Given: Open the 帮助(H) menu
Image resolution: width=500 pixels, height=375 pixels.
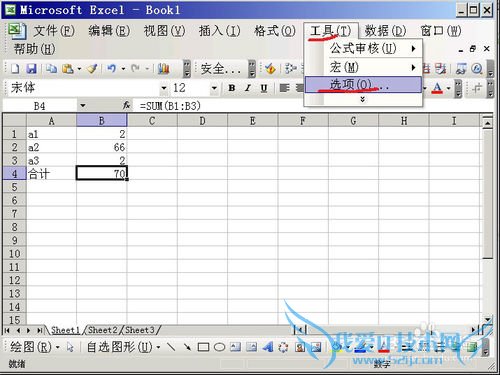Looking at the screenshot, I should pyautogui.click(x=34, y=49).
